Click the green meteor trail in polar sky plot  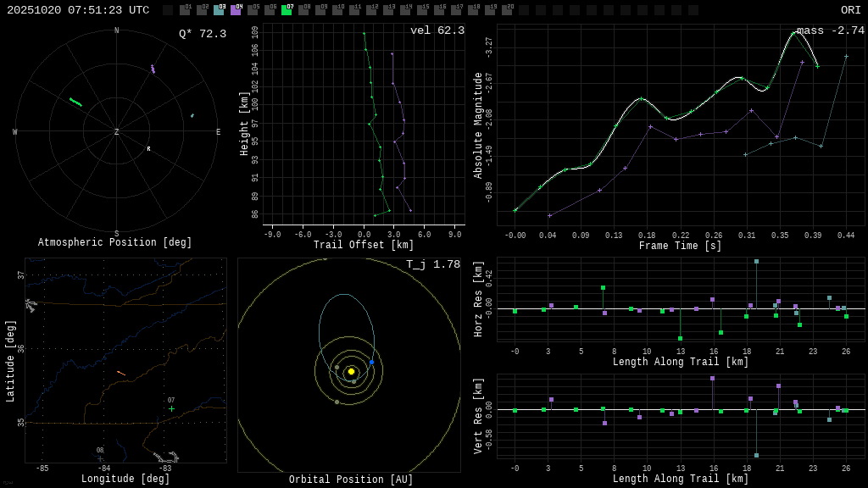pyautogui.click(x=75, y=102)
